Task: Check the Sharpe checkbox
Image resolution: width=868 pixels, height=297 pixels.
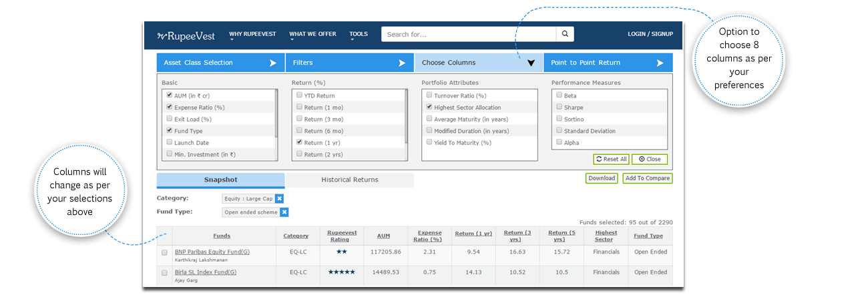Action: (559, 107)
